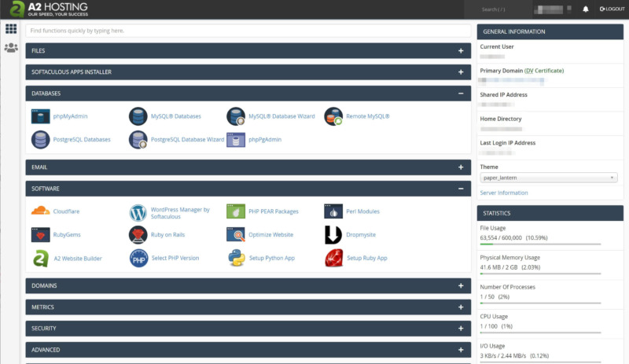
Task: Open the Cloudflare icon
Action: (x=41, y=211)
